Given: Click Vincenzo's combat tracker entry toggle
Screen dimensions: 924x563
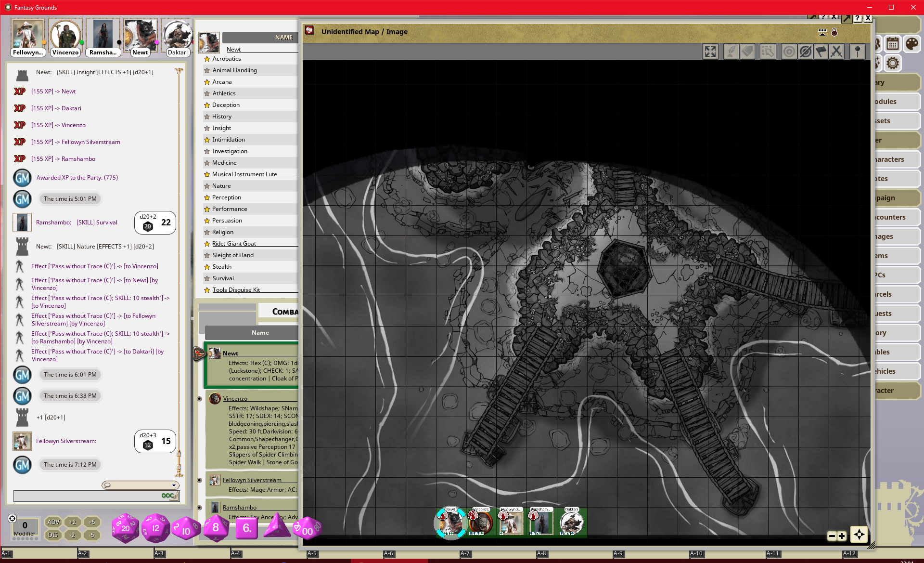Looking at the screenshot, I should pos(199,399).
